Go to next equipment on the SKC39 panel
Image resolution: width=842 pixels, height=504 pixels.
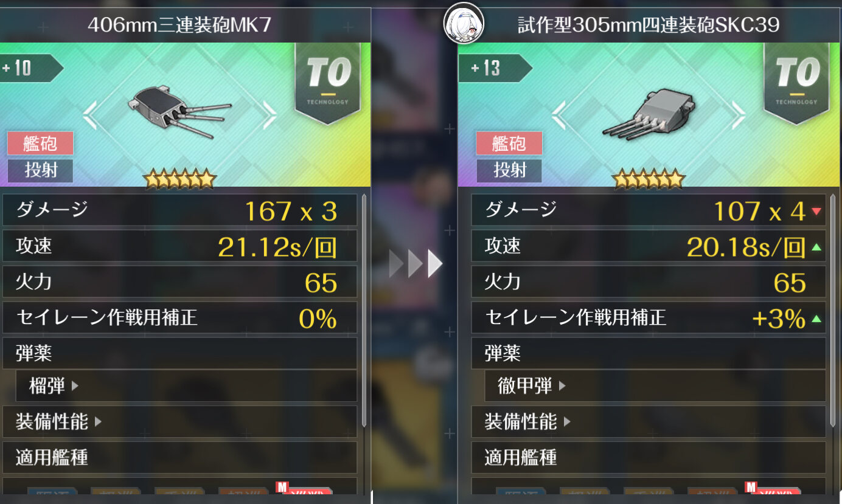coord(738,115)
